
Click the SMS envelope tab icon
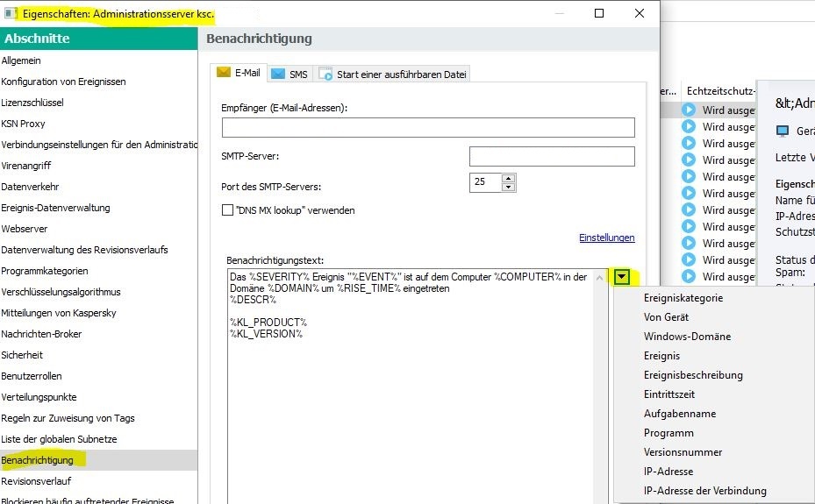click(x=278, y=75)
